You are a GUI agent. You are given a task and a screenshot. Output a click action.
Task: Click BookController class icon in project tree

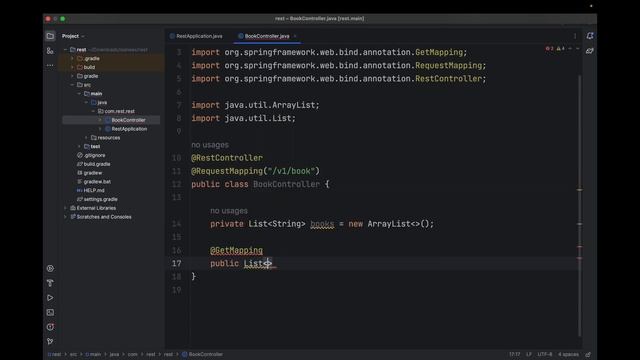click(x=108, y=120)
